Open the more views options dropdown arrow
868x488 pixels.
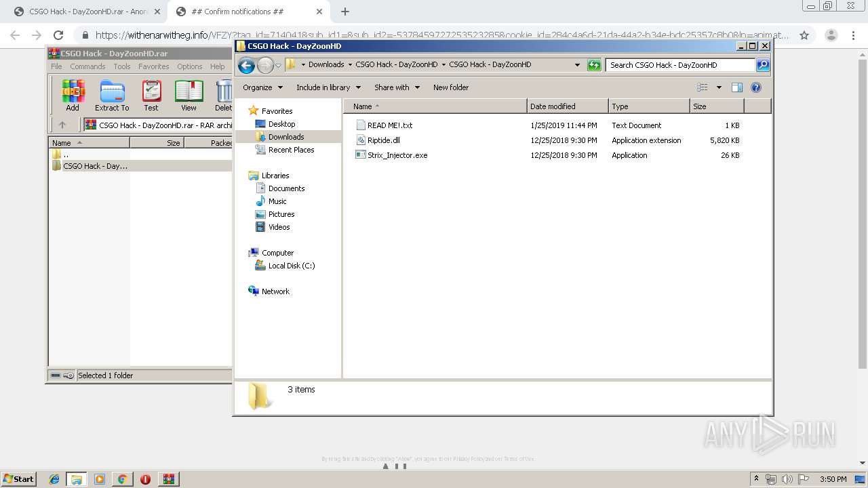tap(719, 87)
